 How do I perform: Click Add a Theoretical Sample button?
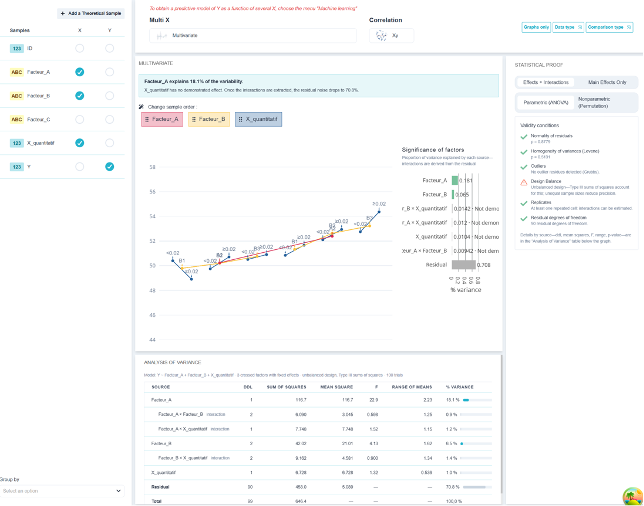click(91, 14)
